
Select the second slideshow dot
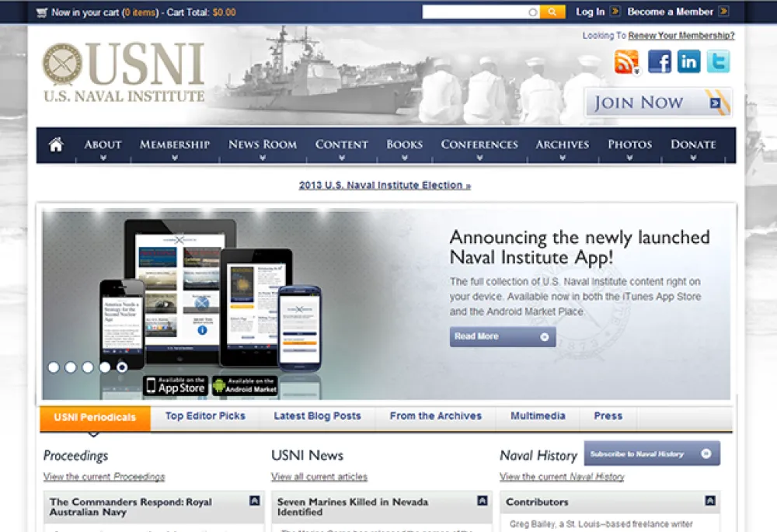click(71, 367)
